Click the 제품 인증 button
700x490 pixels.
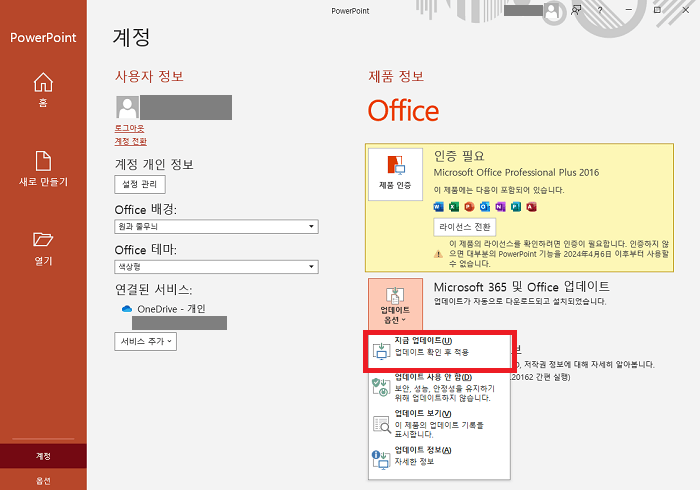click(395, 174)
